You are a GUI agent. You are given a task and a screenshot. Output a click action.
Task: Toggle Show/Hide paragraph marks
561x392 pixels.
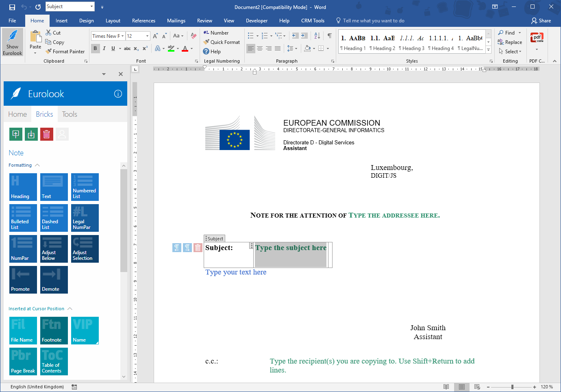click(x=330, y=36)
